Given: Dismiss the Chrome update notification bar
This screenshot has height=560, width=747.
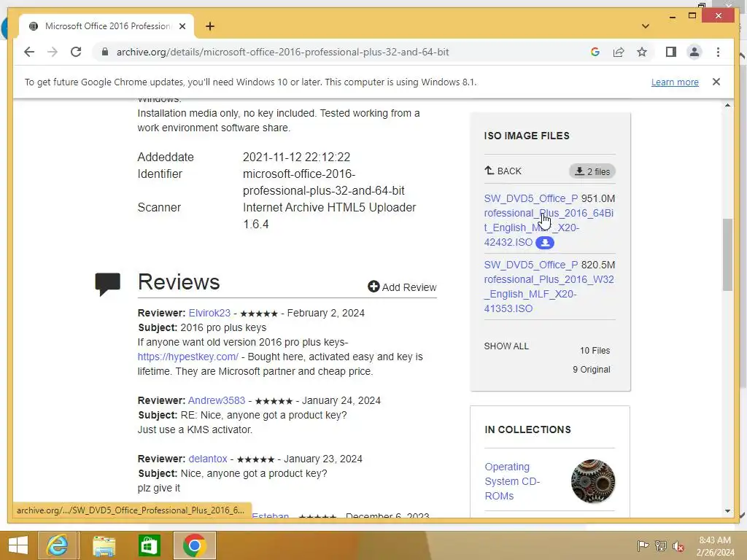Looking at the screenshot, I should pyautogui.click(x=716, y=82).
